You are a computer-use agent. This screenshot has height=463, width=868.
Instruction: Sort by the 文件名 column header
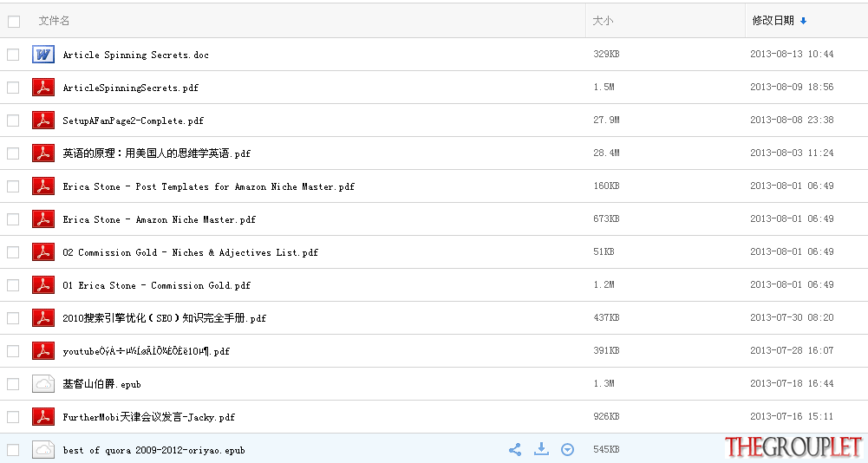coord(54,21)
